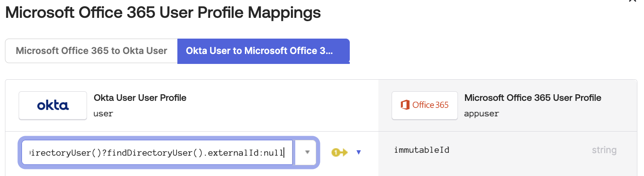Screen dimensions: 644x176
Task: Close the profile mappings dialog
Action: tap(632, 1)
